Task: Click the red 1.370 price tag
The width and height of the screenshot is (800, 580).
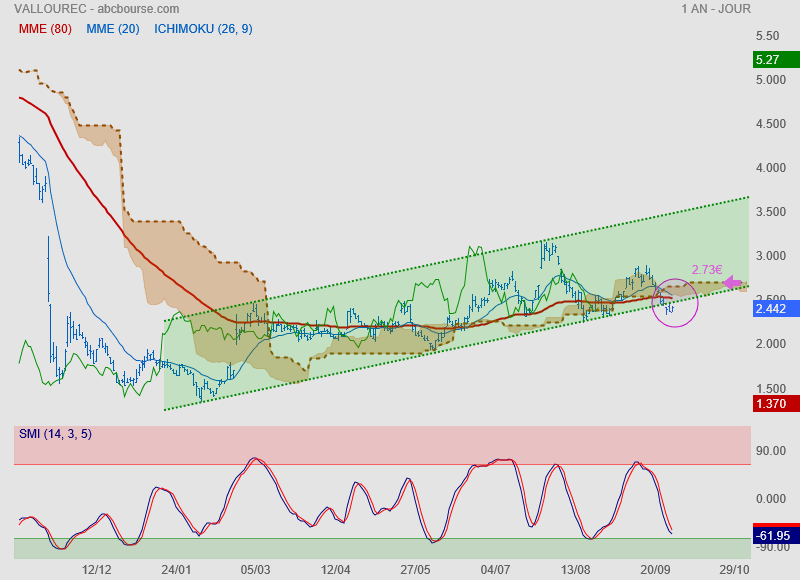Action: 776,404
